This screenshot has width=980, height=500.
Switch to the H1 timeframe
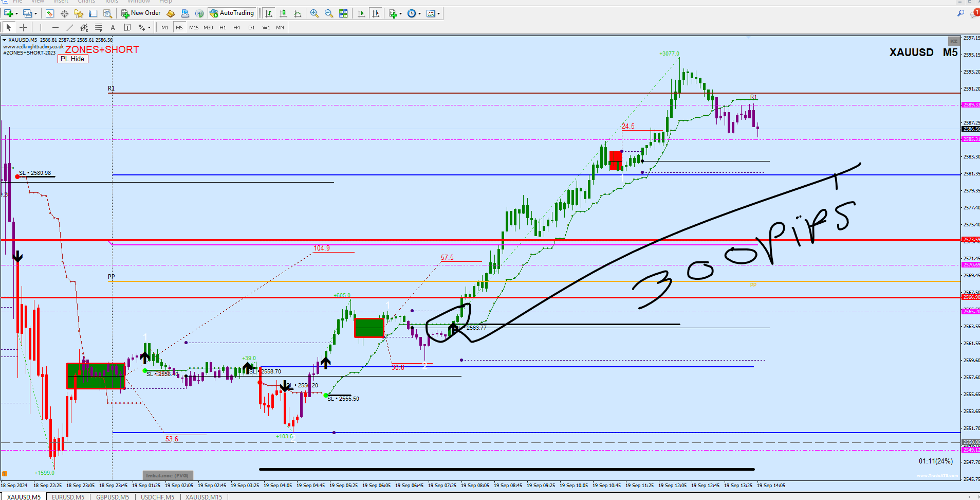223,27
